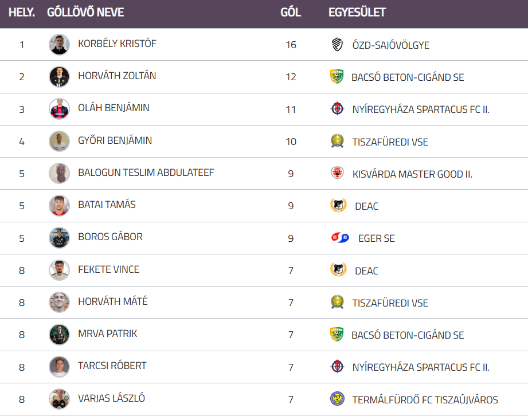Screen dimensions: 528x420
Task: Go to Tarcsi Róbert's player page
Action: tap(112, 366)
